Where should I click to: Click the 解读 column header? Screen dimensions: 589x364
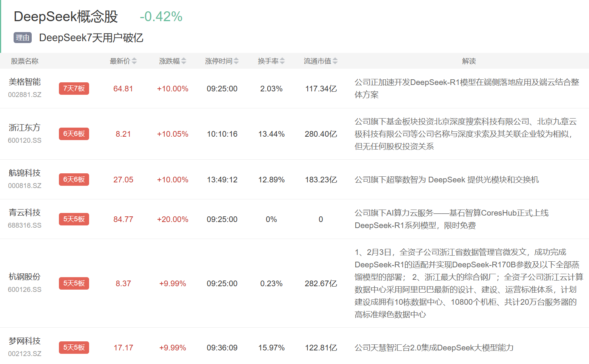[x=469, y=61]
